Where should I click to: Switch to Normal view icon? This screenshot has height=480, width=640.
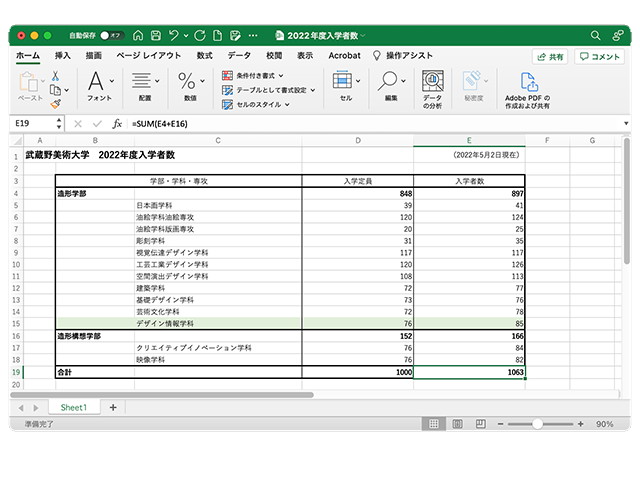(x=434, y=424)
